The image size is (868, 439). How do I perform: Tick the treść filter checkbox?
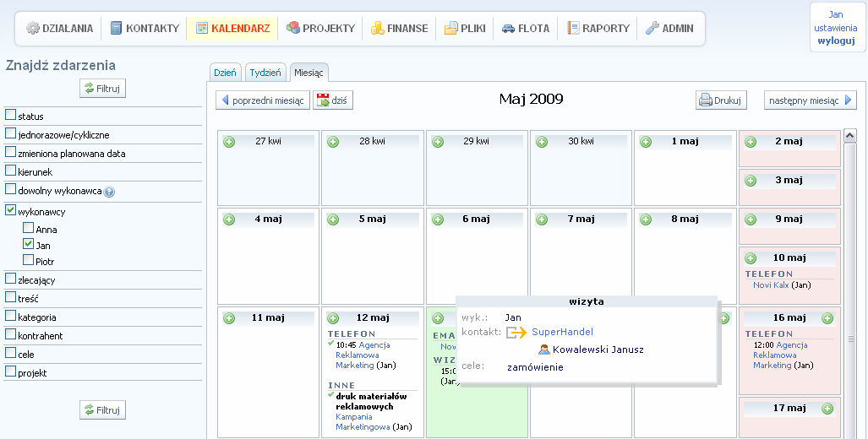(10, 297)
